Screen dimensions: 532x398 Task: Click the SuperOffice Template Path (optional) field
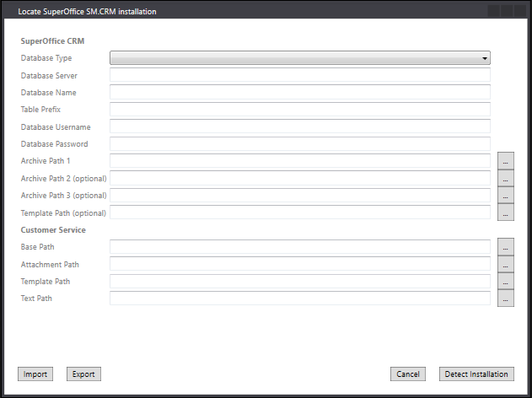(x=300, y=212)
